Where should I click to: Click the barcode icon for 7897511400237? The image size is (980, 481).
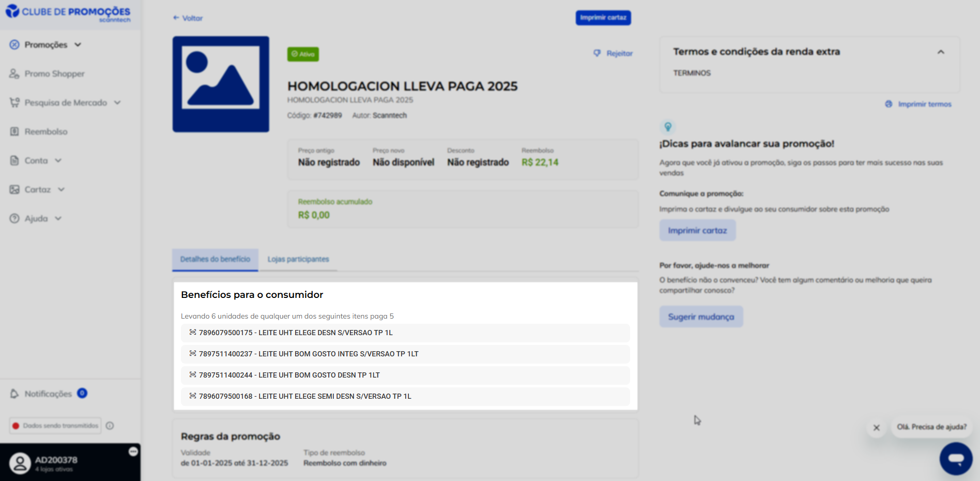click(x=193, y=354)
